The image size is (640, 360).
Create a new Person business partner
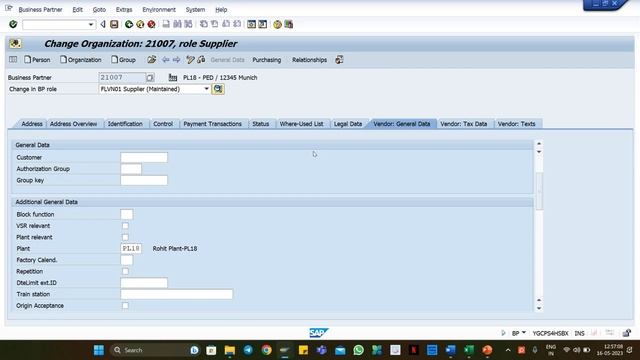pos(37,60)
